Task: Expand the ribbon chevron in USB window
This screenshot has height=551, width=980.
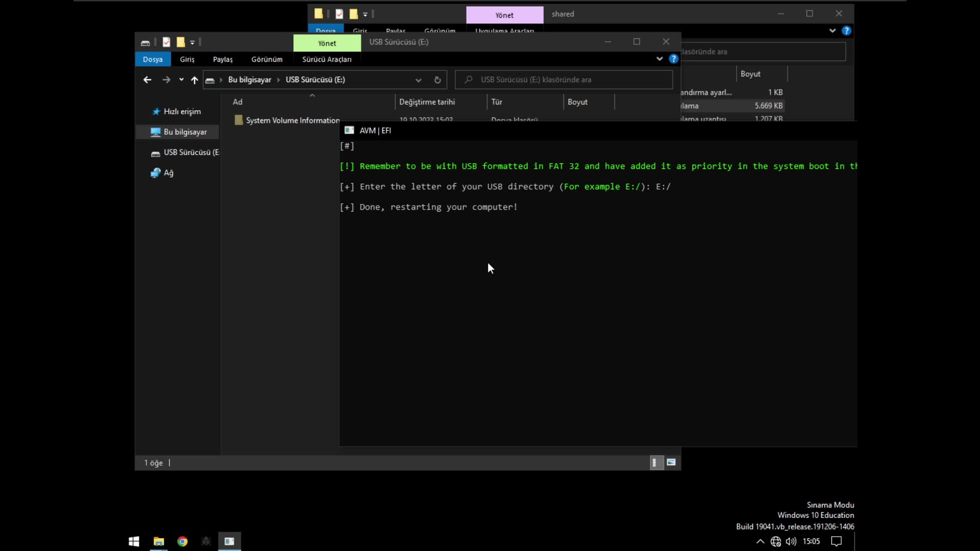Action: tap(659, 59)
